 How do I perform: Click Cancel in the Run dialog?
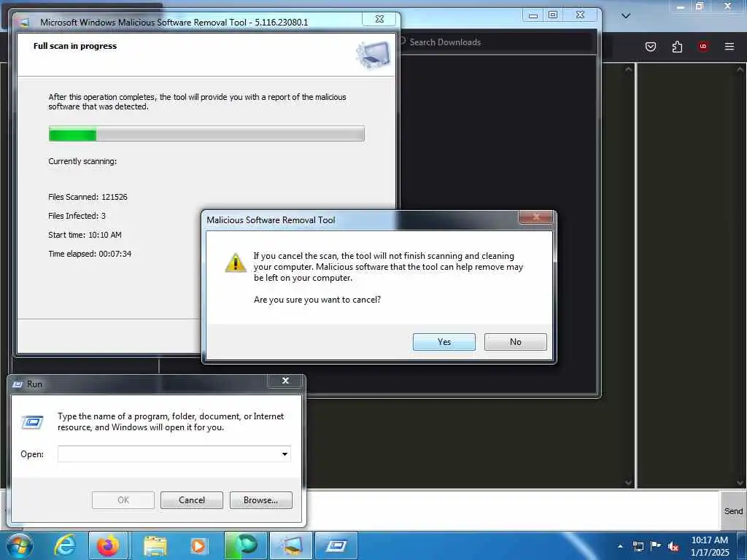coord(192,500)
